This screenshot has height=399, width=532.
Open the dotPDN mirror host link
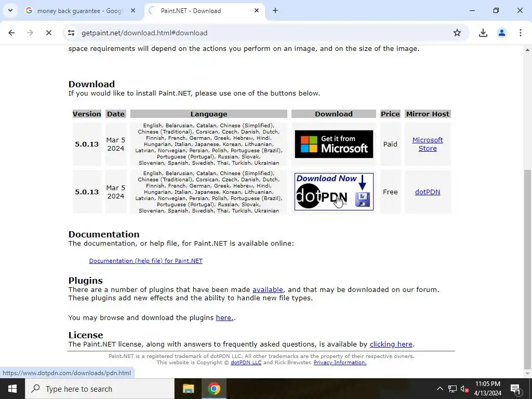coord(428,192)
